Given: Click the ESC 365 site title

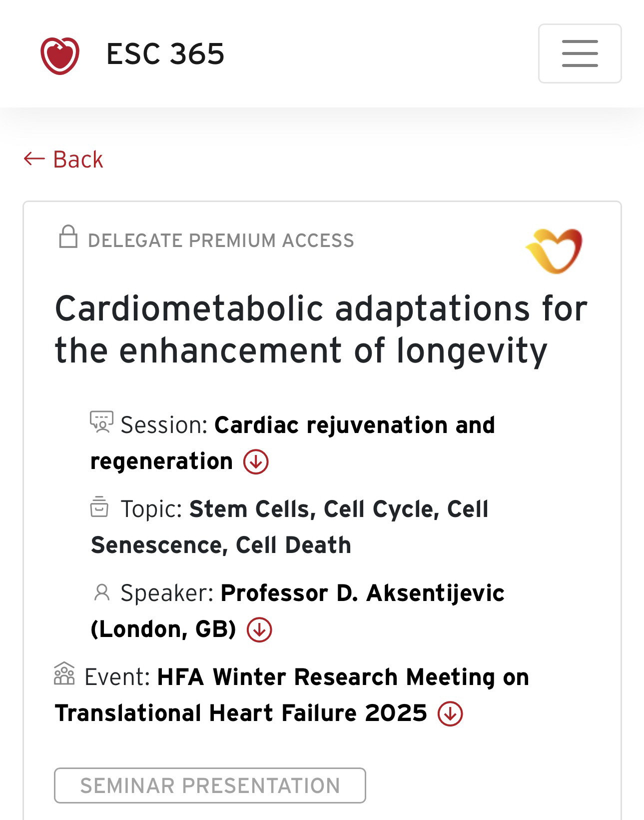Looking at the screenshot, I should click(x=165, y=54).
